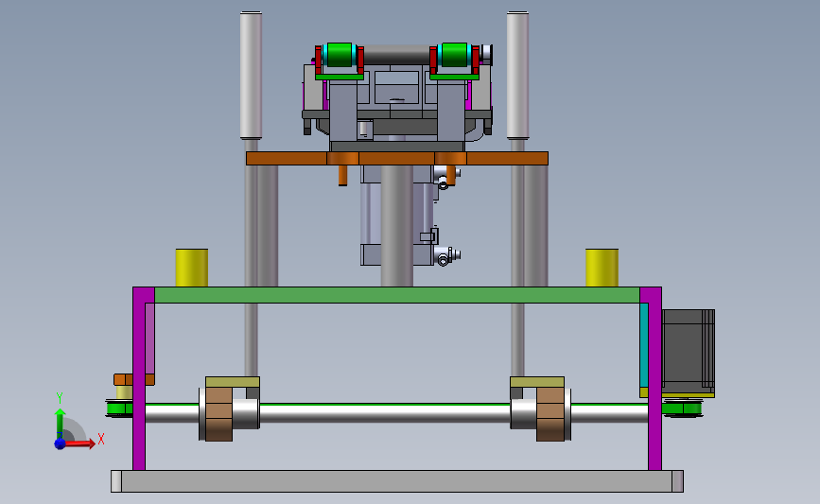Select the left yellow cylinder on the beam
Viewport: 820px width, 504px height.
(191, 268)
